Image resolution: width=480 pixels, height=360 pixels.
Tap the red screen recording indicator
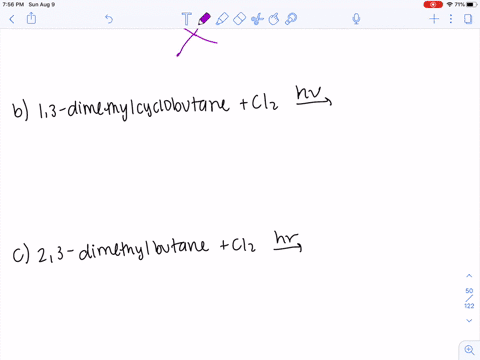433,5
